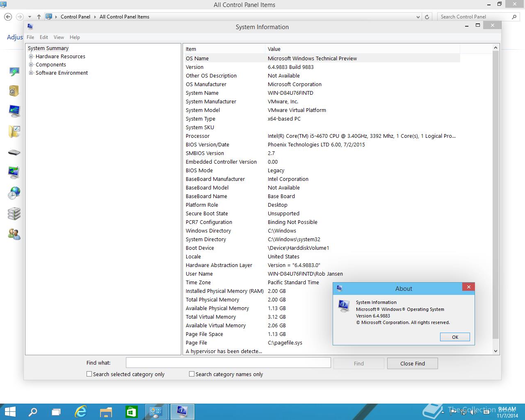Open Task View on the taskbar

click(x=56, y=412)
